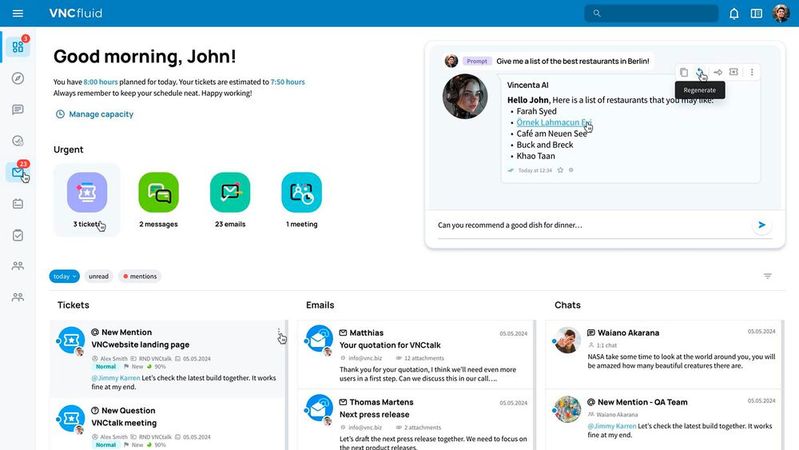This screenshot has height=450, width=799.
Task: Click inside the top search field
Action: point(651,13)
